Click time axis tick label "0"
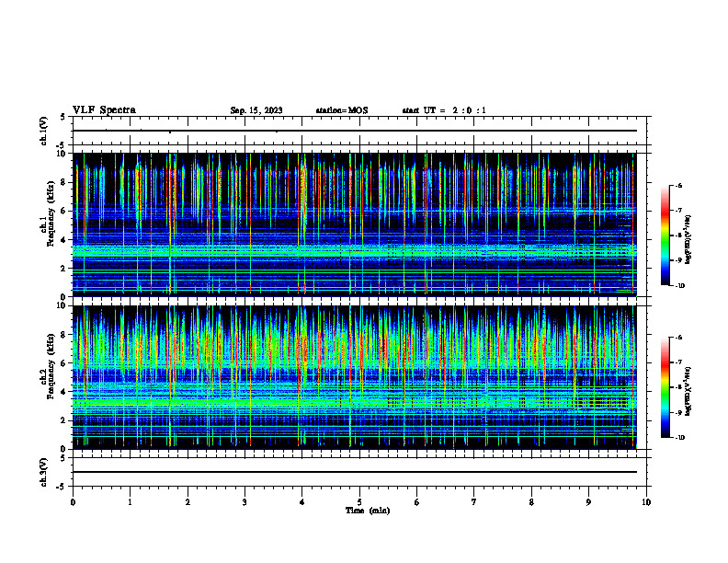The width and height of the screenshot is (728, 563). point(73,502)
